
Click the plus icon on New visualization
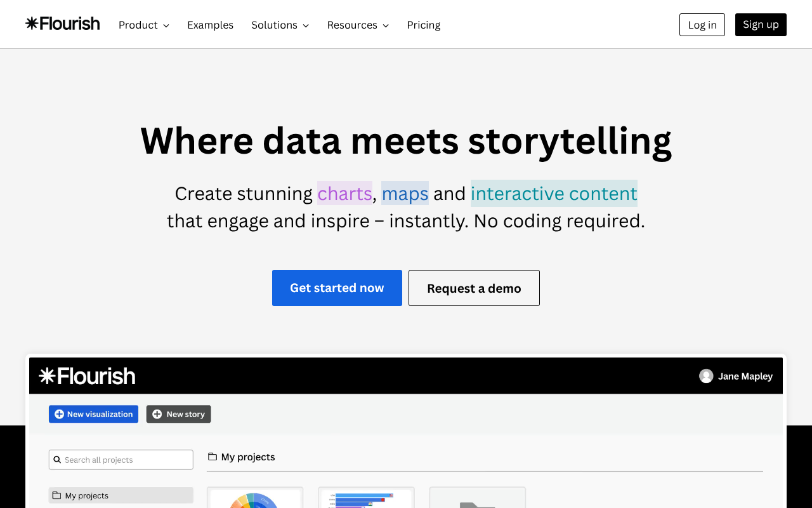pyautogui.click(x=59, y=414)
